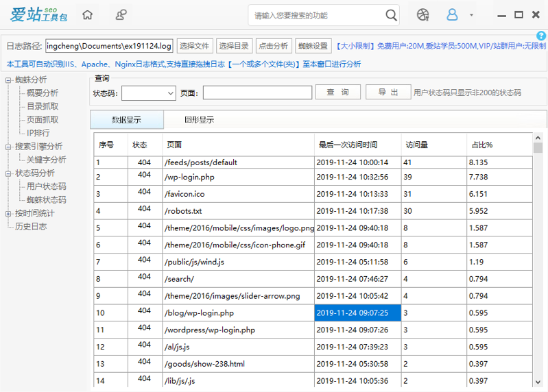Open the user account avatar icon
This screenshot has width=548, height=392.
[x=452, y=14]
